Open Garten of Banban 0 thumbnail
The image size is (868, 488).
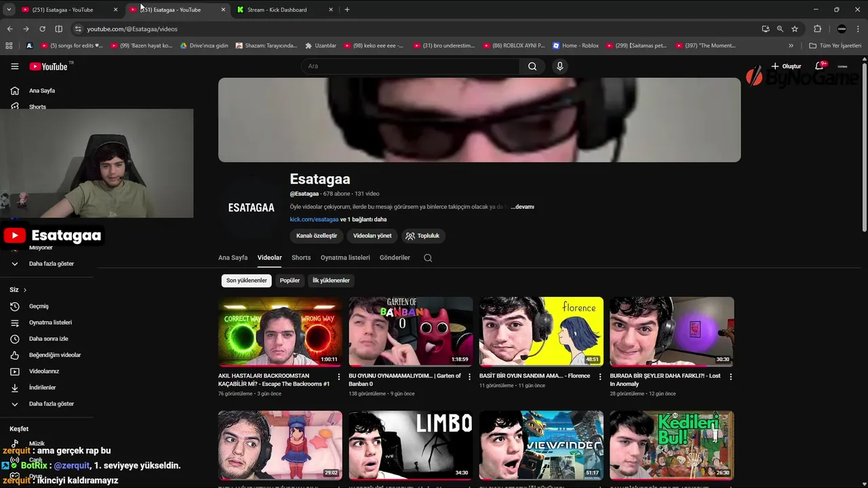(410, 331)
